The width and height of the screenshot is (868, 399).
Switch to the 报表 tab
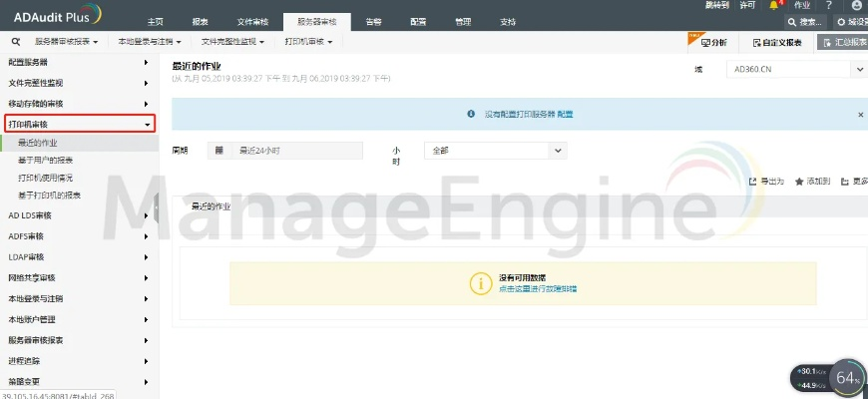[201, 21]
